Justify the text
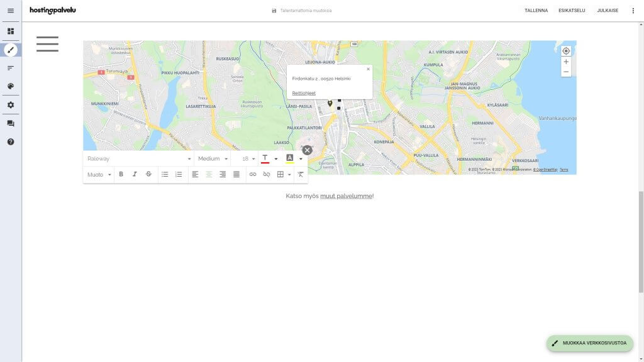The height and width of the screenshot is (362, 644). point(236,175)
